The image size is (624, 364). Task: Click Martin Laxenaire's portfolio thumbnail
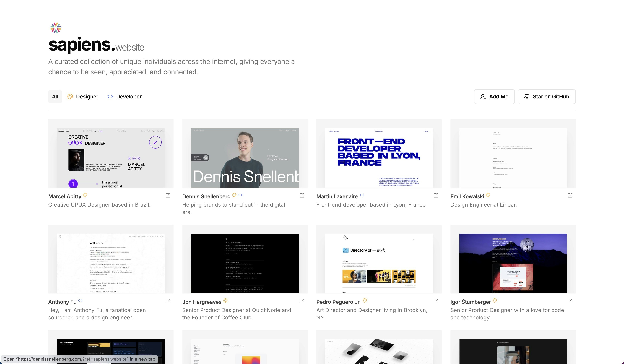(x=379, y=157)
